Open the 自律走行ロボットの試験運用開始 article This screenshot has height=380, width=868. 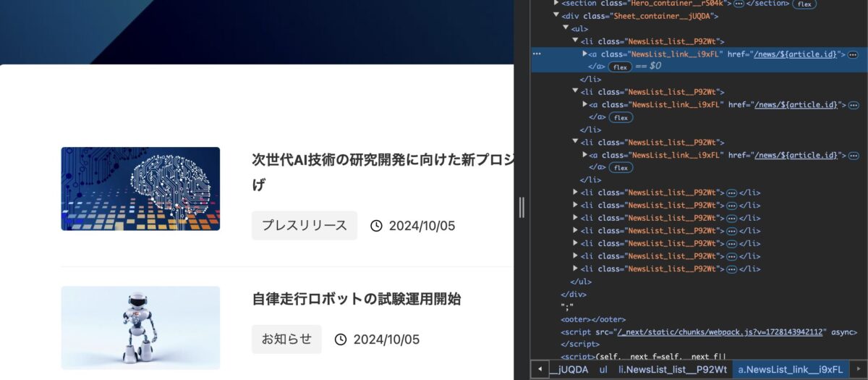click(x=356, y=299)
